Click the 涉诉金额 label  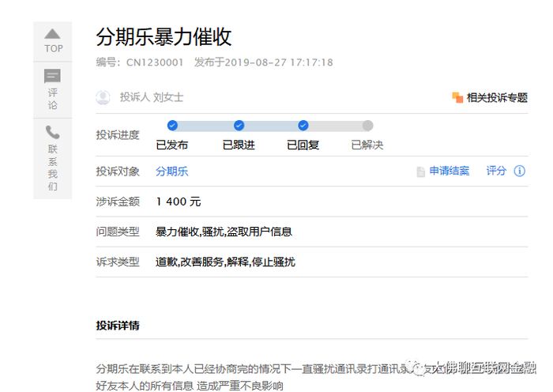pos(118,202)
